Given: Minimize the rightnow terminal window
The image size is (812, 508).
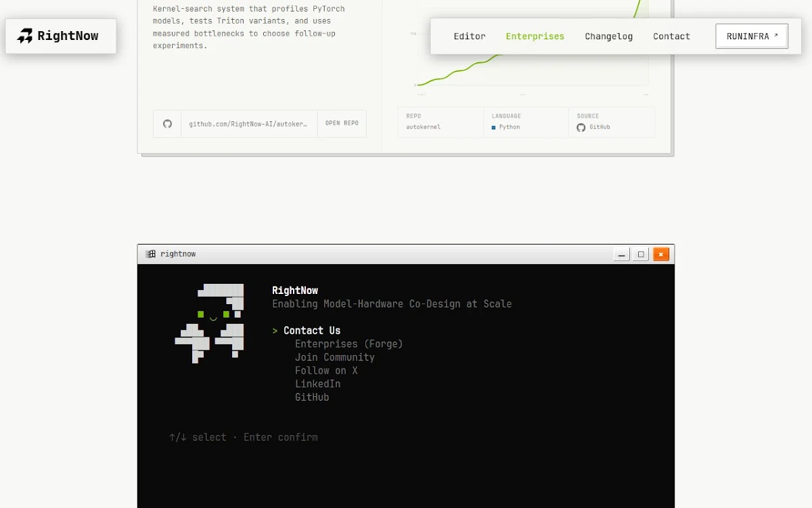Looking at the screenshot, I should [622, 254].
